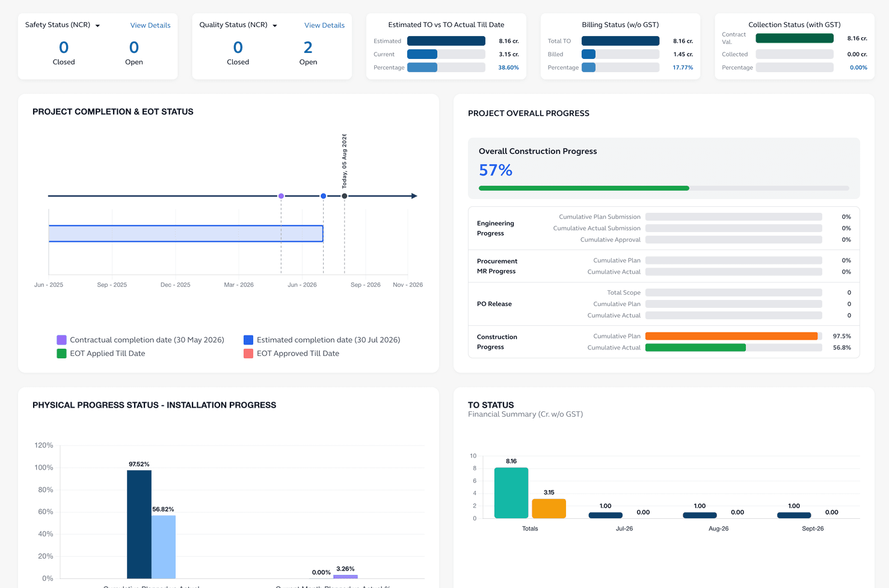Click the Quality Status Closed count 0
The image size is (889, 588).
click(238, 47)
